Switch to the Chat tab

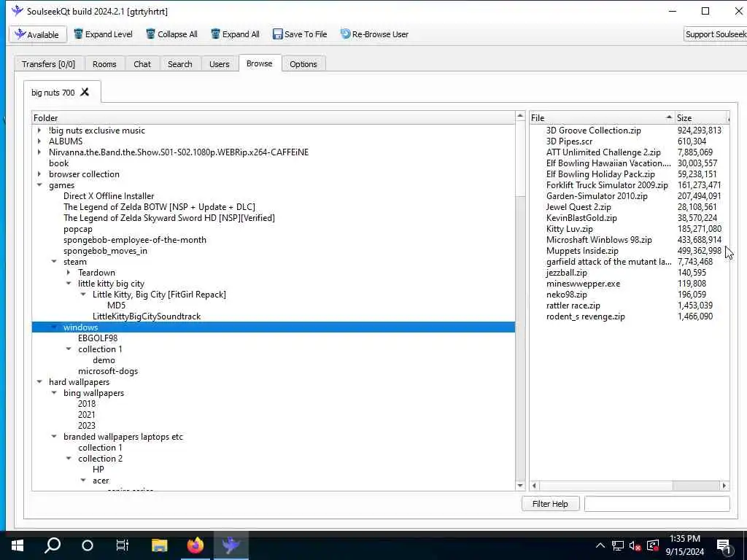[x=142, y=64]
